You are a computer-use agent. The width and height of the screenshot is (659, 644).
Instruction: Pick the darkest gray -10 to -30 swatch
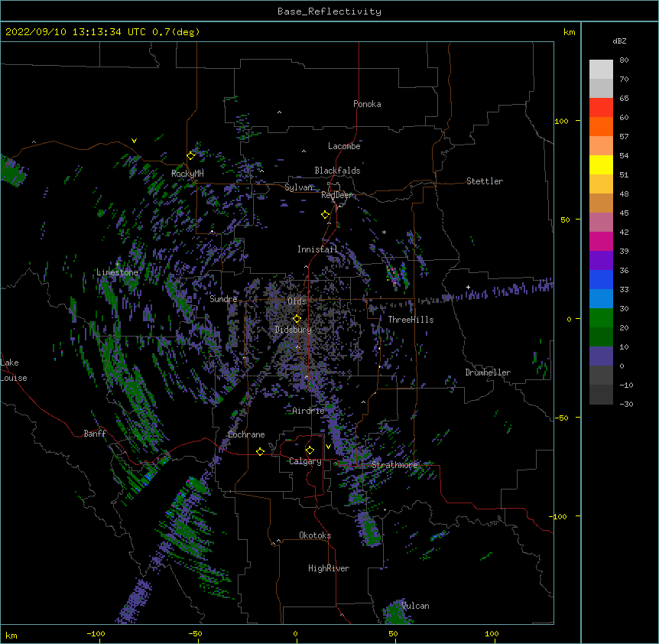(601, 395)
